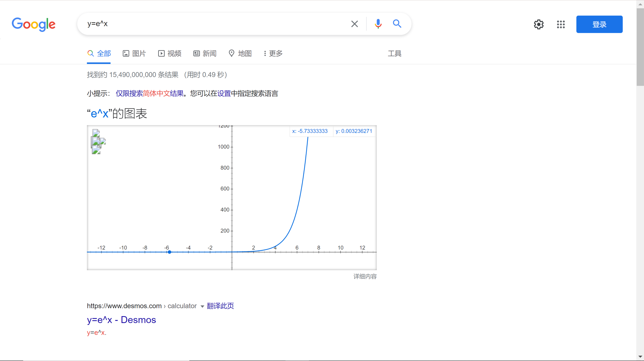The width and height of the screenshot is (644, 361).
Task: Click the 仅限搜索简体中文结果 link
Action: (x=150, y=93)
